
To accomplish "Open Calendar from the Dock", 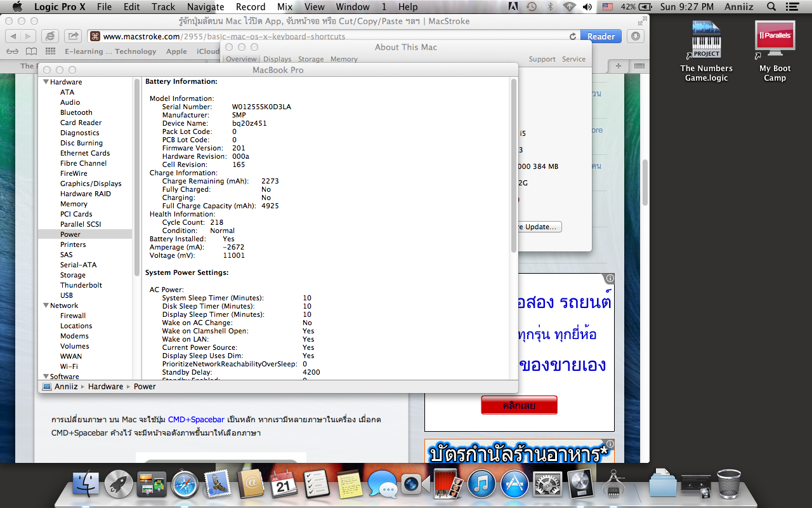I will (x=284, y=485).
